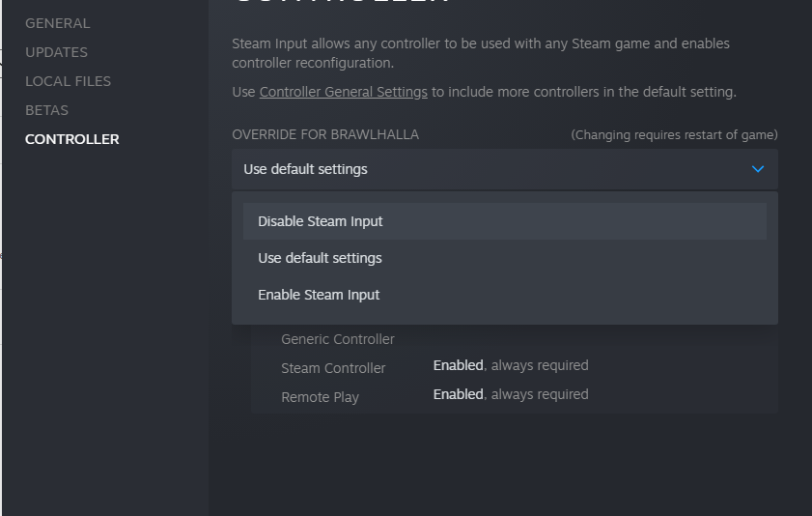
Task: Click Enabled status next to Steam Controller
Action: (458, 365)
